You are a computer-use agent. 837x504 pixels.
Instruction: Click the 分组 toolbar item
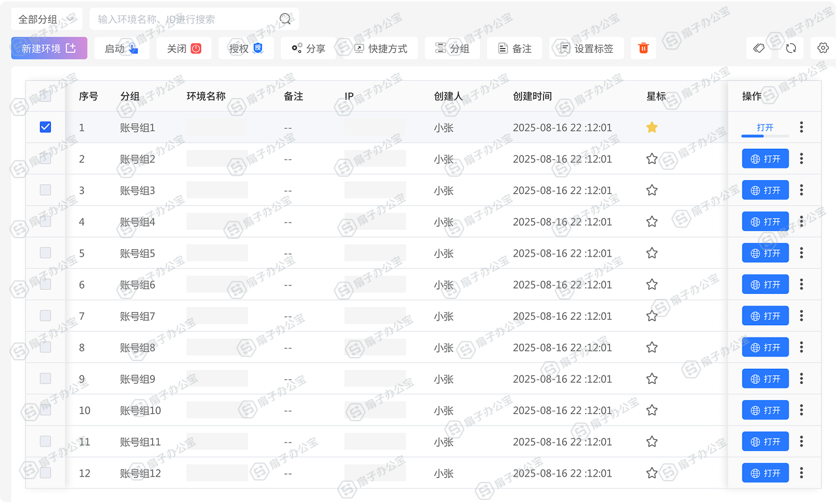click(x=452, y=48)
